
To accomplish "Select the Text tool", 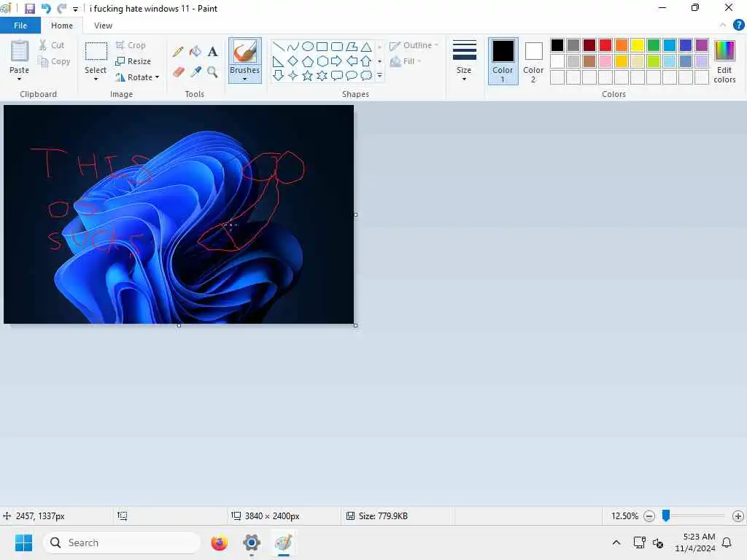I will point(212,52).
